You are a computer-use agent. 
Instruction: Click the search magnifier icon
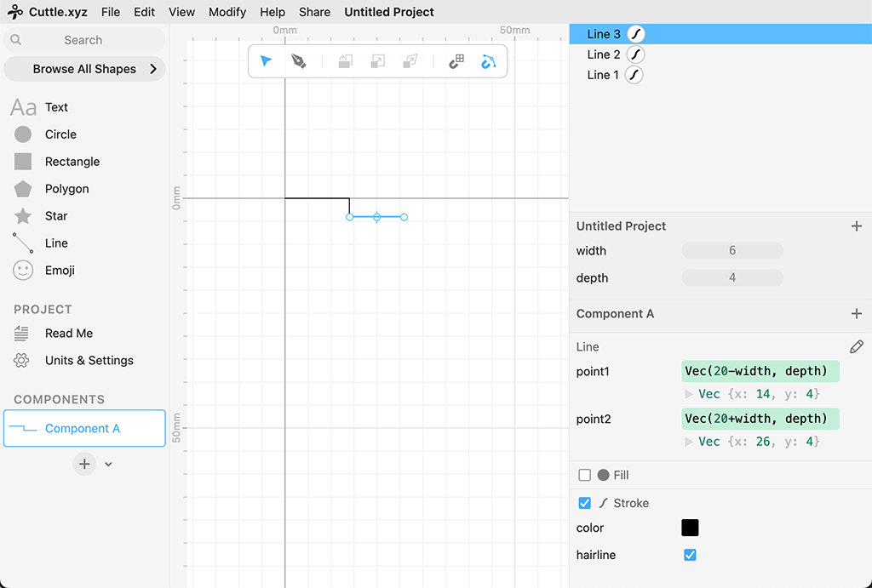click(x=16, y=40)
